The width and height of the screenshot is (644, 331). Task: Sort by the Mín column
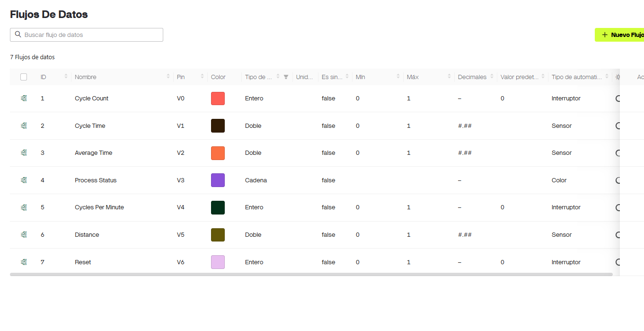click(x=398, y=77)
